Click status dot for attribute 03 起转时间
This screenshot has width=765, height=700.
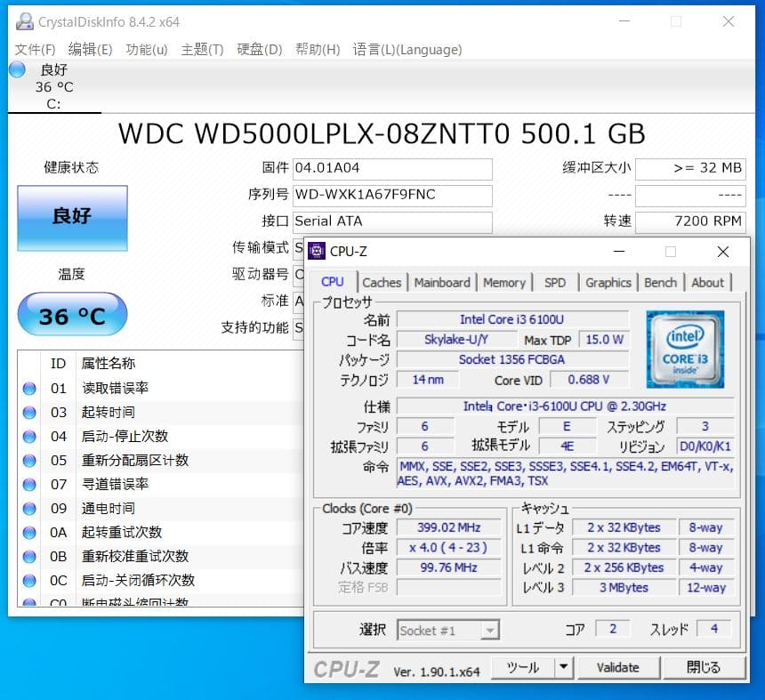(29, 413)
